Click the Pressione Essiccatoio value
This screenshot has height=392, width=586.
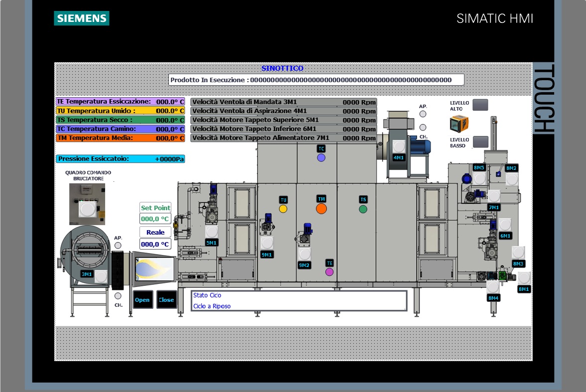[x=169, y=159]
